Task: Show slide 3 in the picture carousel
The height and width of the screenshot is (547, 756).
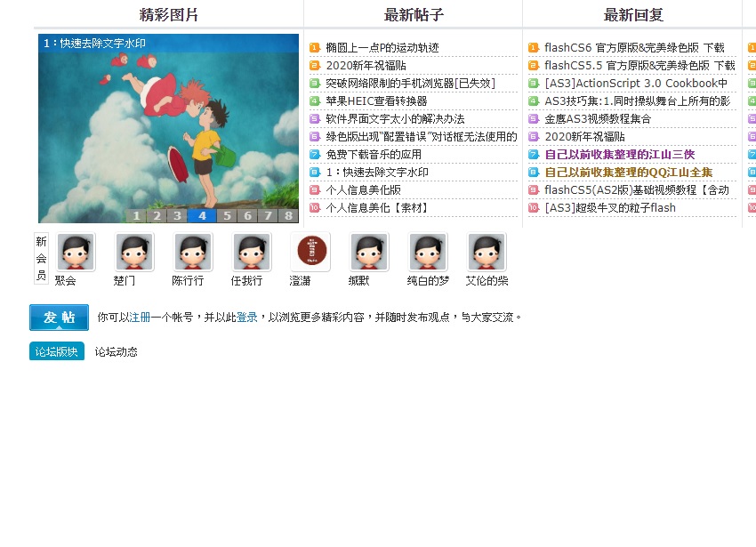Action: pyautogui.click(x=177, y=215)
